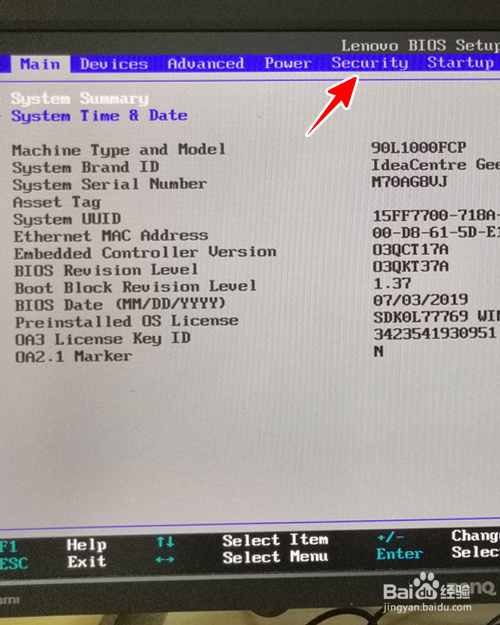Switch to the Main tab
This screenshot has height=625, width=500.
point(40,64)
